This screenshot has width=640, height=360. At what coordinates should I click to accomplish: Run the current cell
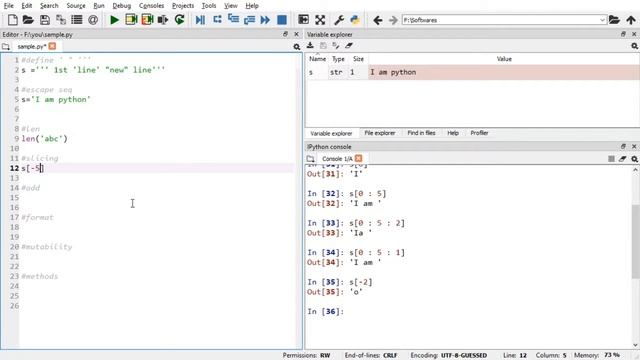coord(131,20)
